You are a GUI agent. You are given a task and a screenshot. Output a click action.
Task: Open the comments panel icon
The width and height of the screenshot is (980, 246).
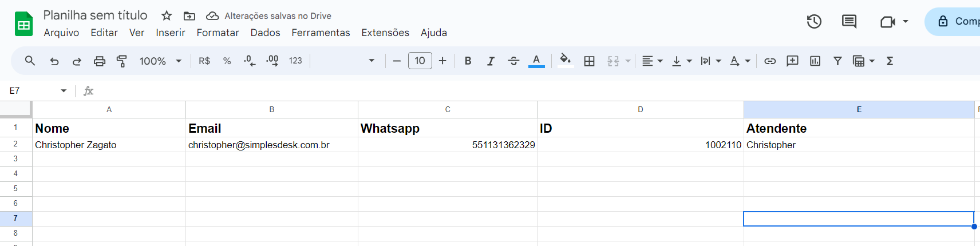(x=849, y=22)
